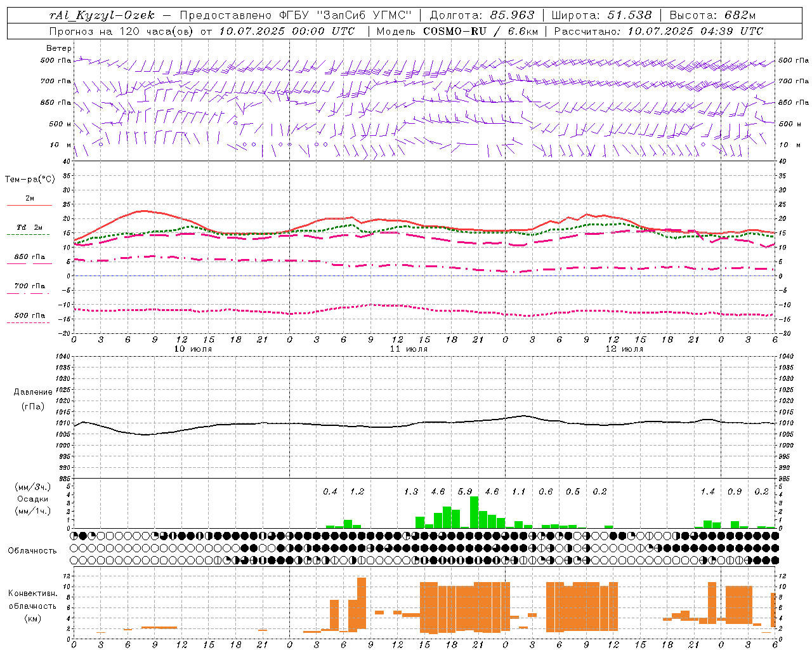Click the Td 2м dew point legend entry
Screen dimensions: 812x650
coord(29,227)
